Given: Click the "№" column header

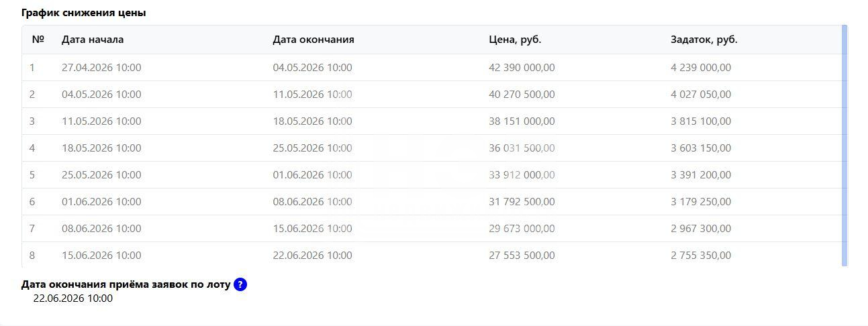Looking at the screenshot, I should (x=38, y=40).
